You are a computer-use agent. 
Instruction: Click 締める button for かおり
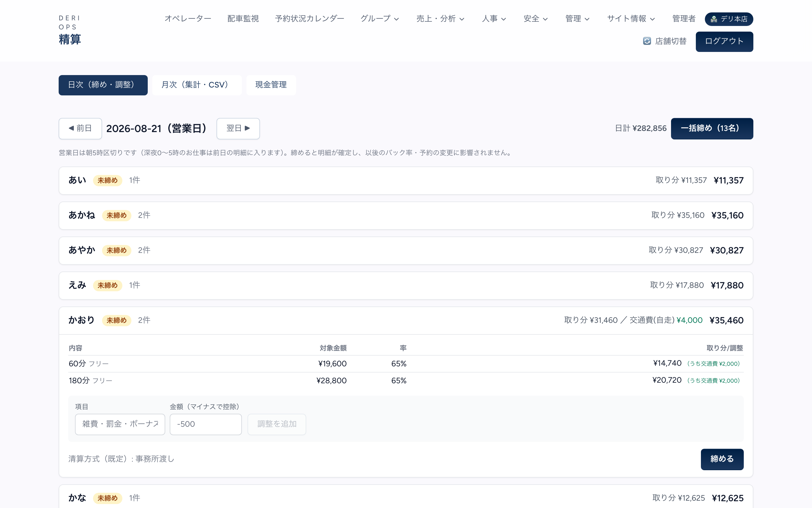(722, 459)
